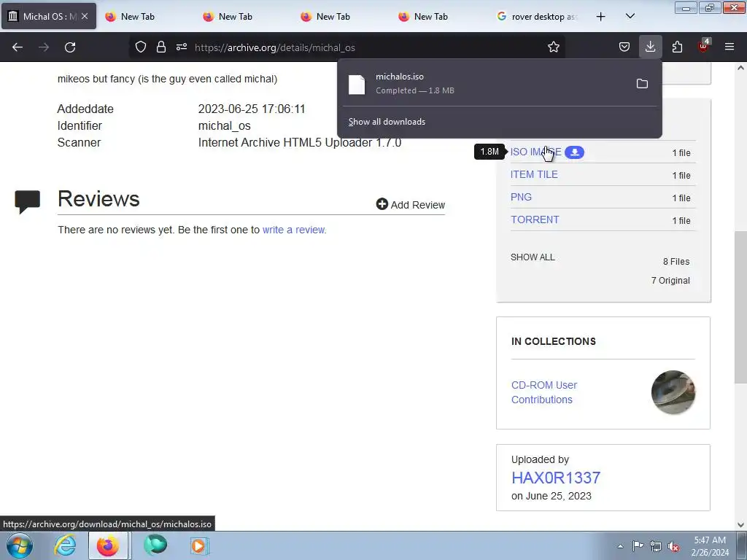Click the Add Review plus icon

382,204
